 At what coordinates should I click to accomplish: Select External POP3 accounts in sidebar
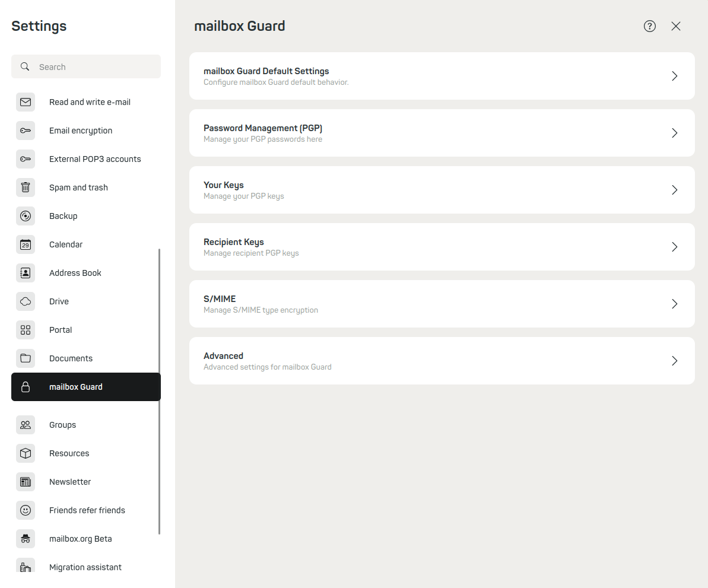coord(95,159)
